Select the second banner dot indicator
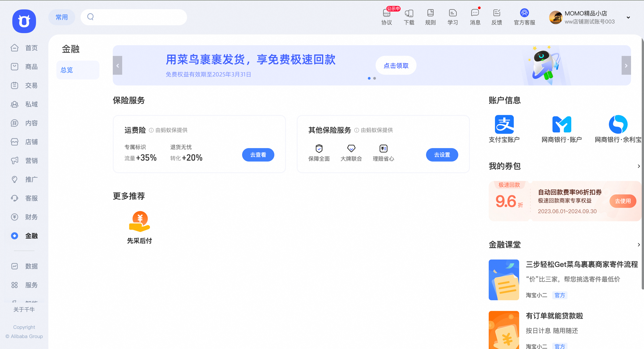This screenshot has height=349, width=644. tap(375, 78)
